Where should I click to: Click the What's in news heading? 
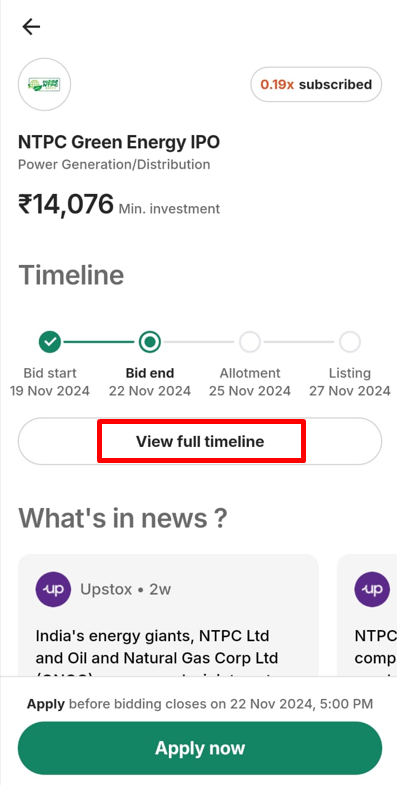point(123,518)
